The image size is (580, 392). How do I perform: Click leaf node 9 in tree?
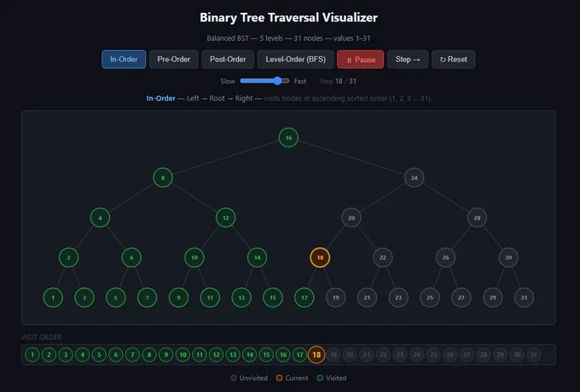178,297
